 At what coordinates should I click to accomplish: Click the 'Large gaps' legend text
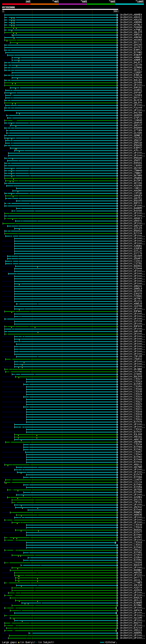coord(10,642)
